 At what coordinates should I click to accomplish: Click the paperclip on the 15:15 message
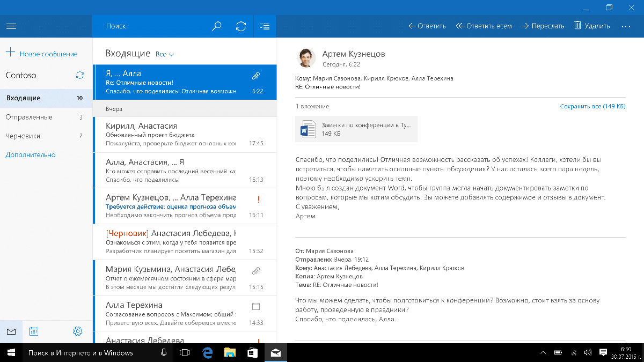pos(256,270)
